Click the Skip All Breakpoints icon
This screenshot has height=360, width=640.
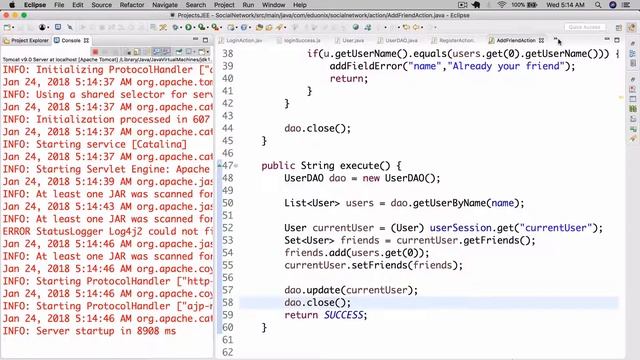click(x=70, y=27)
